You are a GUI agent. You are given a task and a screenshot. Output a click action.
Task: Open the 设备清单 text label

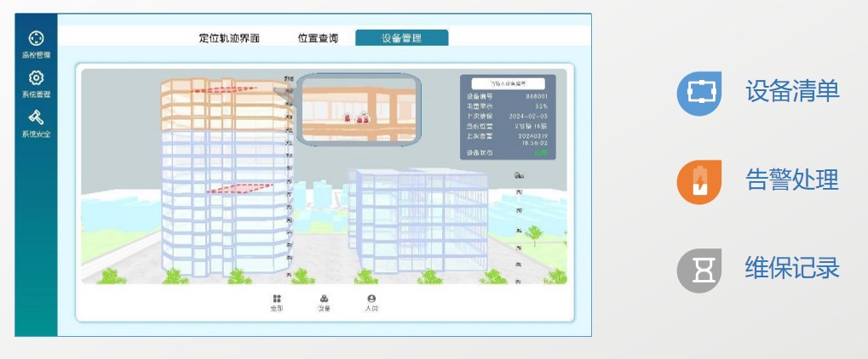792,92
